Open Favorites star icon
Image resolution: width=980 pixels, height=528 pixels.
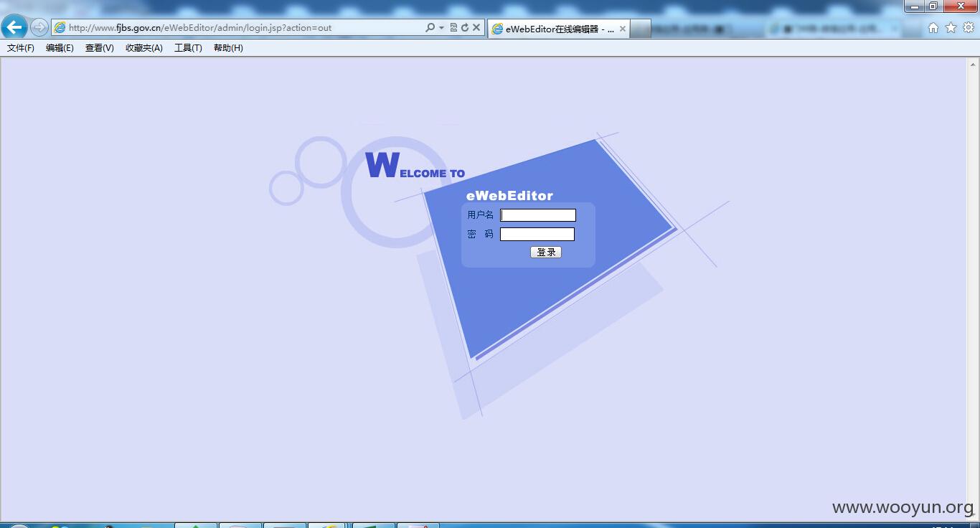point(951,27)
